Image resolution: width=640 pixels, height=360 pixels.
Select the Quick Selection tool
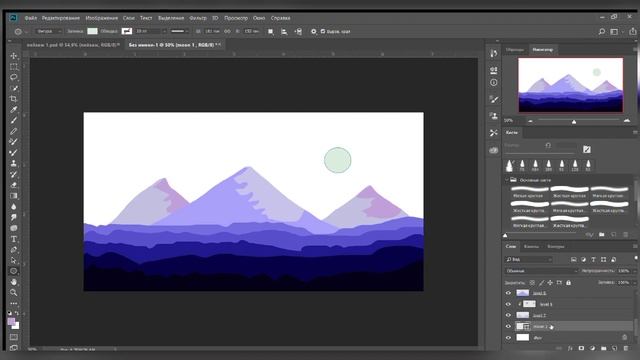(13, 88)
